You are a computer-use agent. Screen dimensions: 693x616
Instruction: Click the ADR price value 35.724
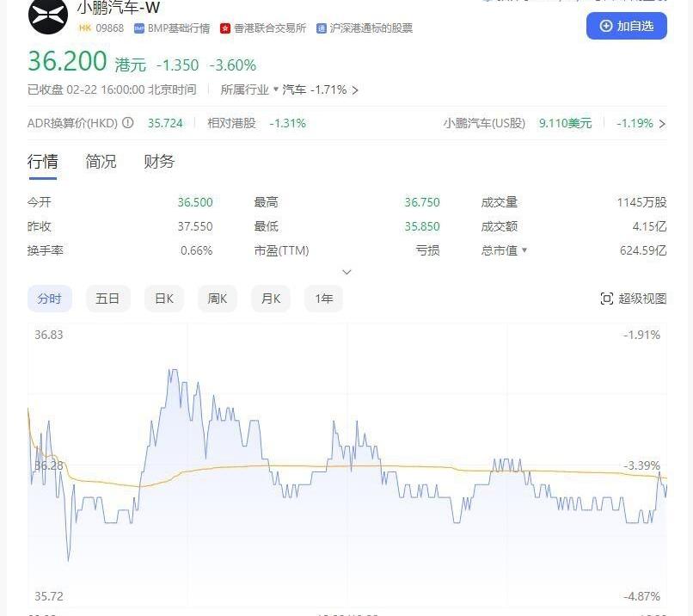coord(165,123)
